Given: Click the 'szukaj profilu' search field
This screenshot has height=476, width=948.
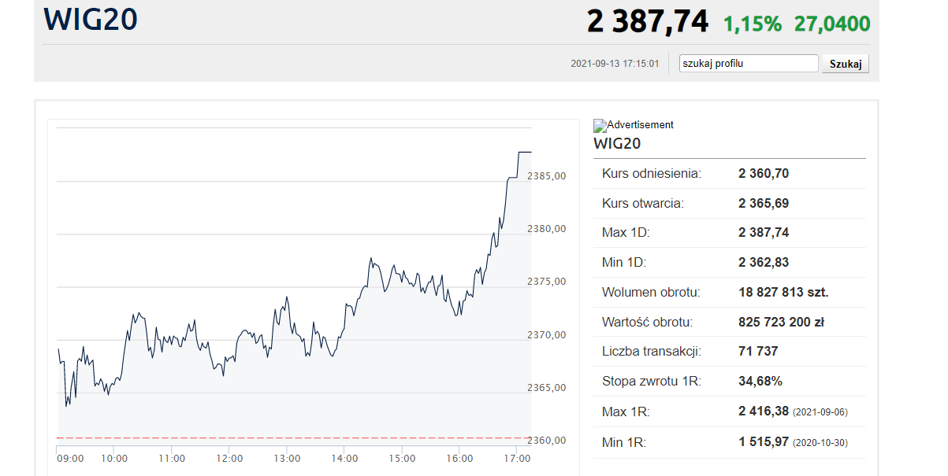Looking at the screenshot, I should (x=748, y=64).
